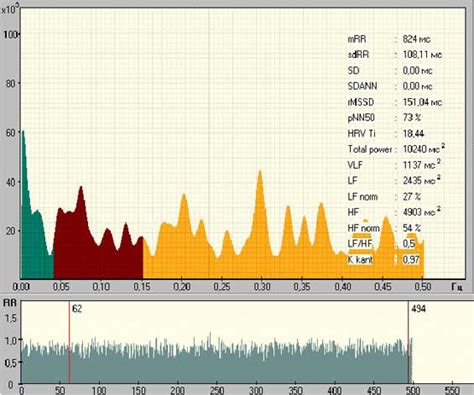Click the "250" tick on the lower chart axis

(x=217, y=390)
